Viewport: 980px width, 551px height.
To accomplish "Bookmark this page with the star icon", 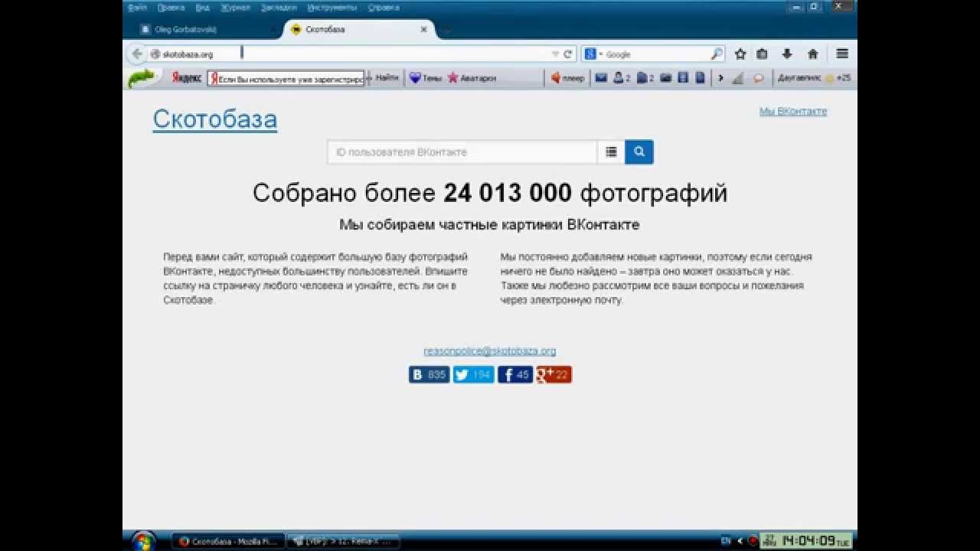I will [740, 54].
